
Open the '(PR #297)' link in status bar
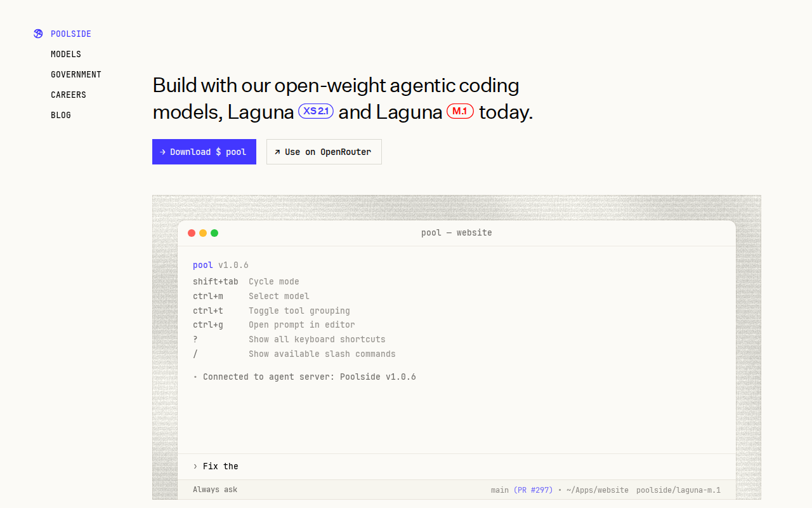533,490
